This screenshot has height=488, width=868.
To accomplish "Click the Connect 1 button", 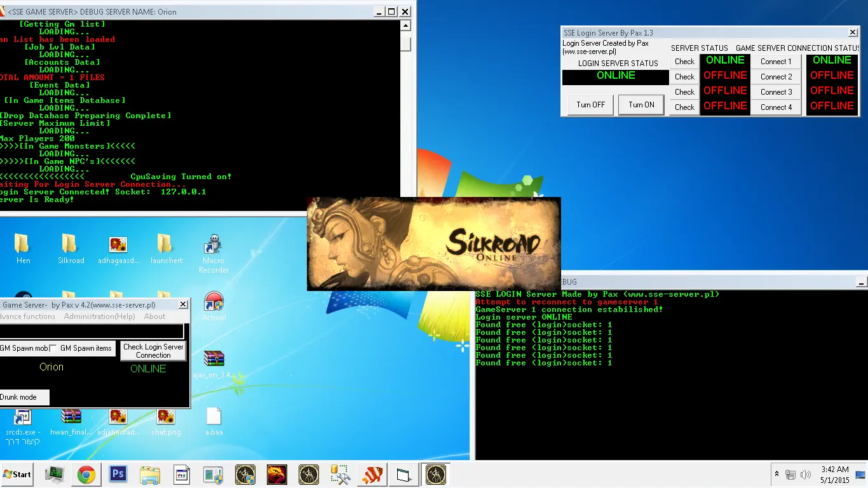I will click(776, 62).
